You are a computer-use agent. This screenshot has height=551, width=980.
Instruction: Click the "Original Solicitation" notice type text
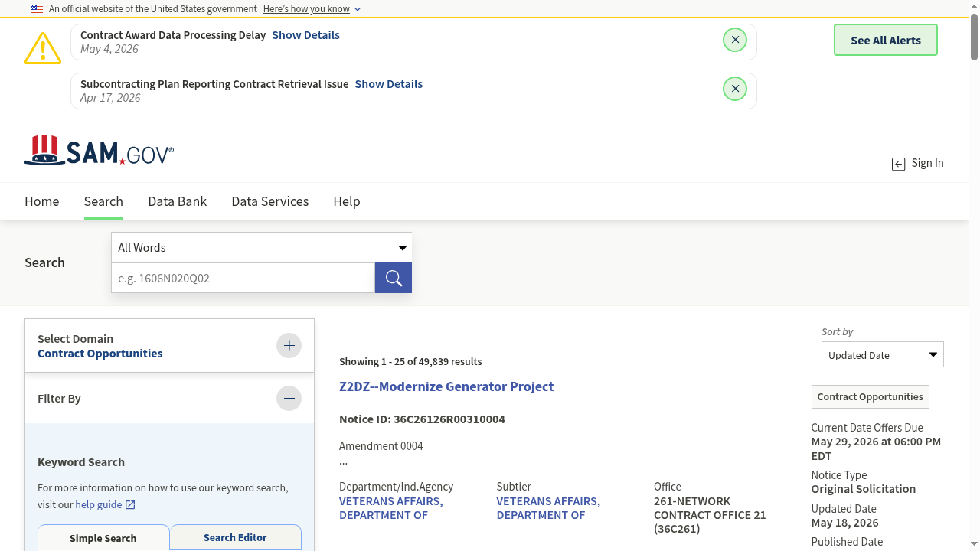pos(864,489)
